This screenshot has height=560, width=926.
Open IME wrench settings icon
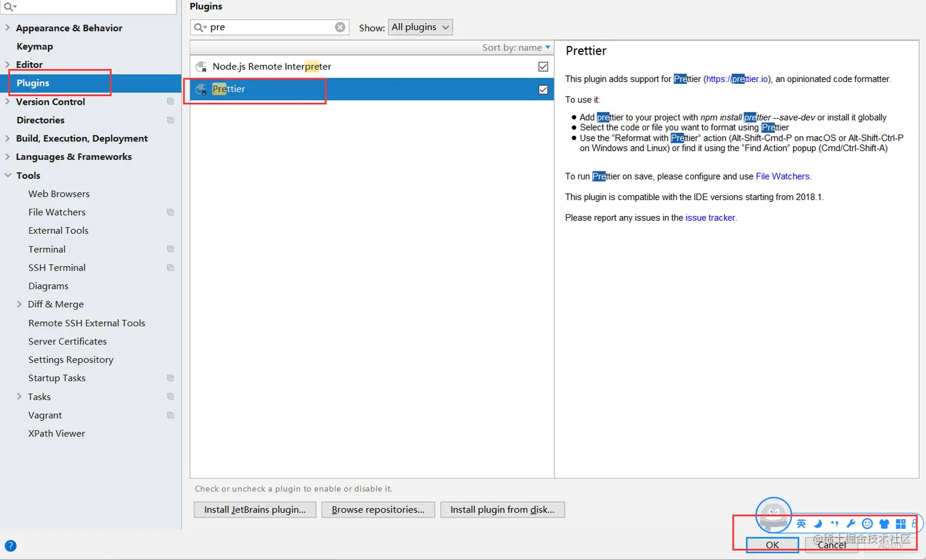pyautogui.click(x=851, y=523)
